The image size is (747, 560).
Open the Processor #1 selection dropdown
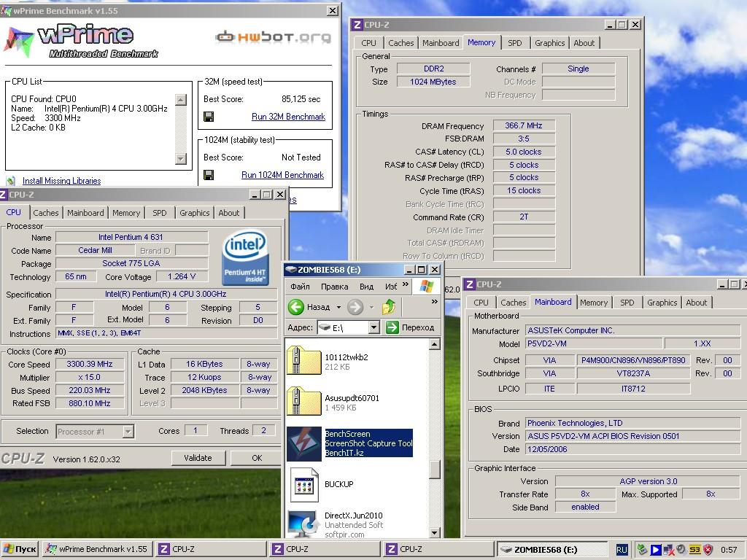(x=128, y=432)
